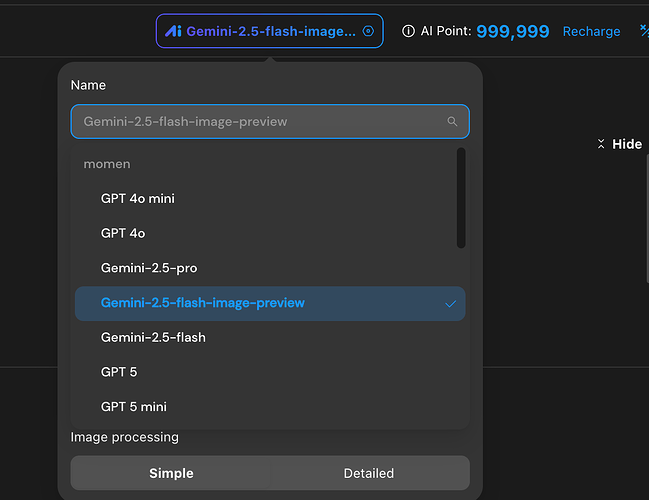Switch image processing to Detailed
This screenshot has height=500, width=649.
point(368,473)
